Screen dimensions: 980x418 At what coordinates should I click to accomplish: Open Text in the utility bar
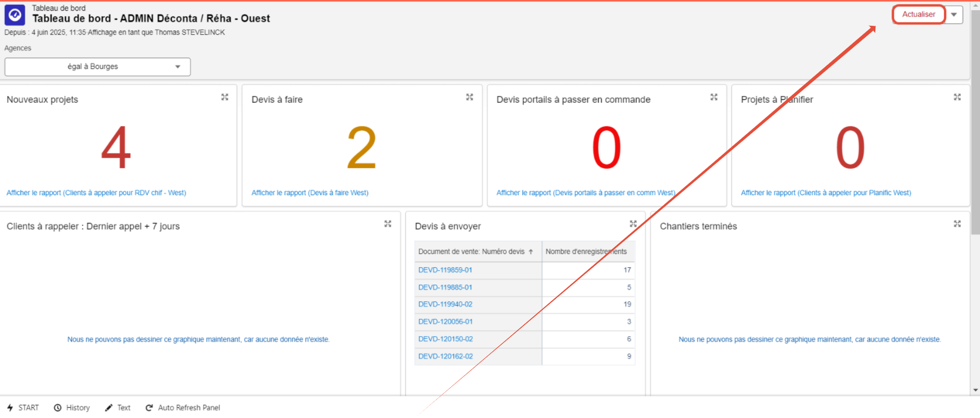(118, 408)
